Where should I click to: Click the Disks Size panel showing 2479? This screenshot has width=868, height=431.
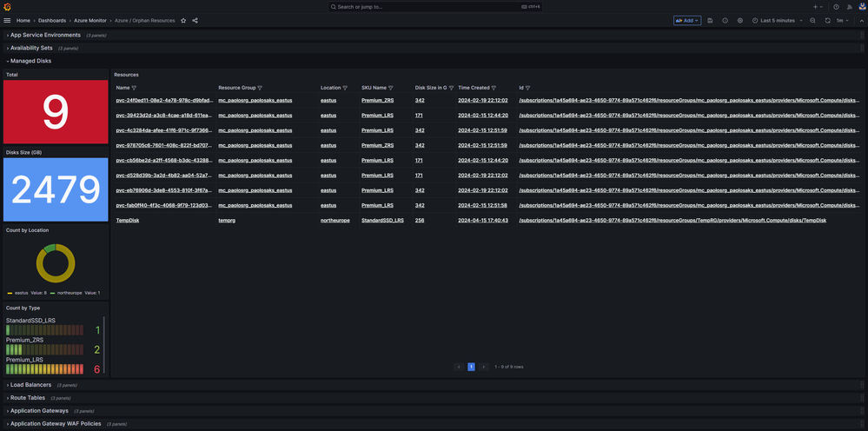56,189
